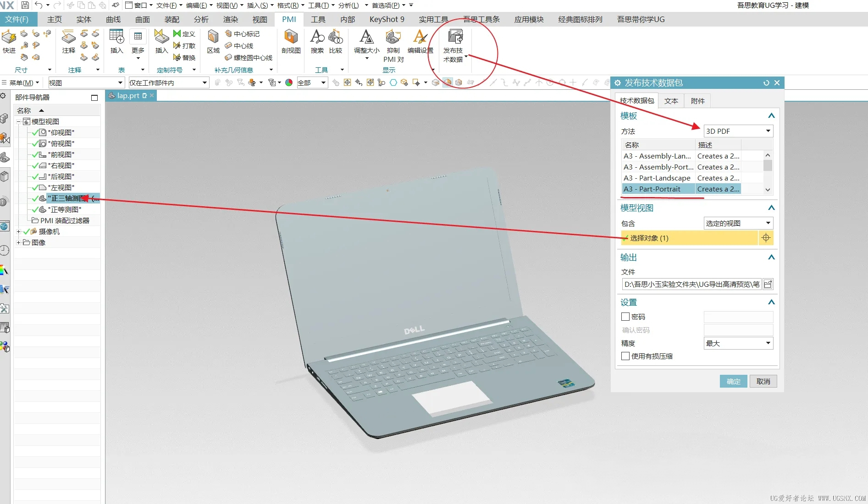The width and height of the screenshot is (868, 504).
Task: Click the 插入 table icon
Action: pos(116,41)
